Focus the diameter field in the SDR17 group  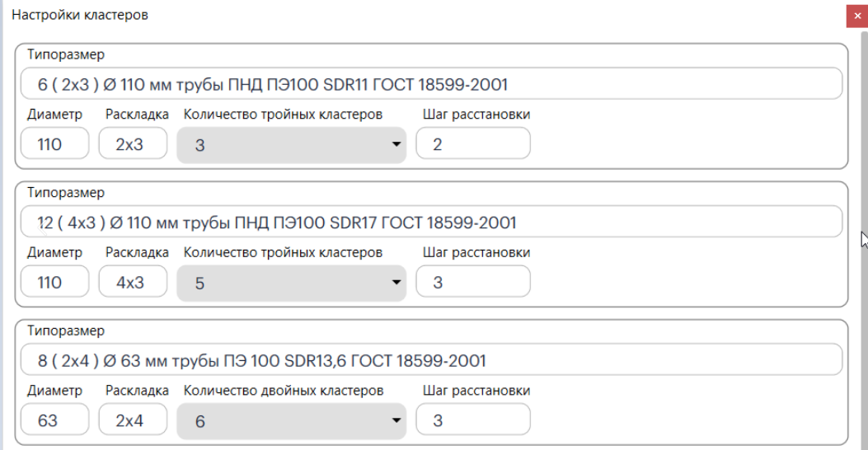coord(54,282)
